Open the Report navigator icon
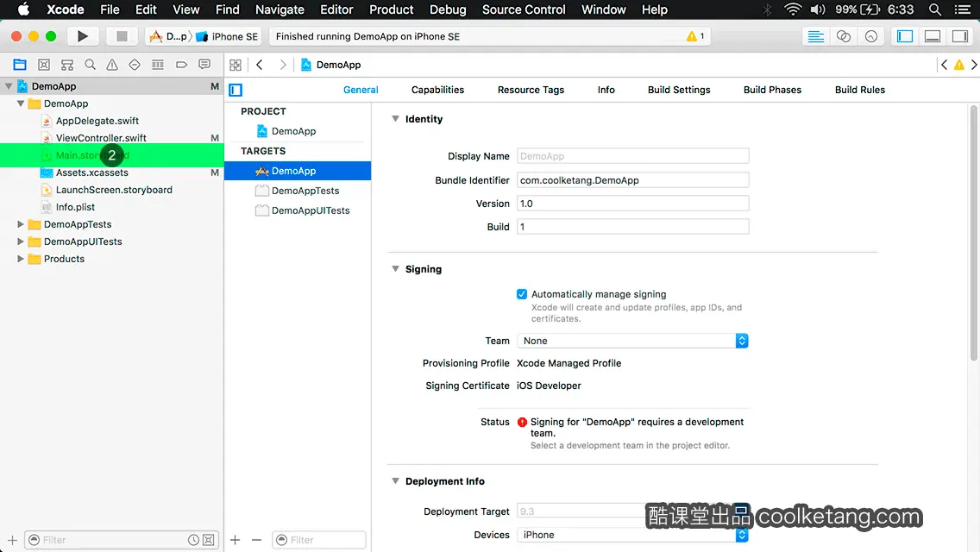 (204, 65)
